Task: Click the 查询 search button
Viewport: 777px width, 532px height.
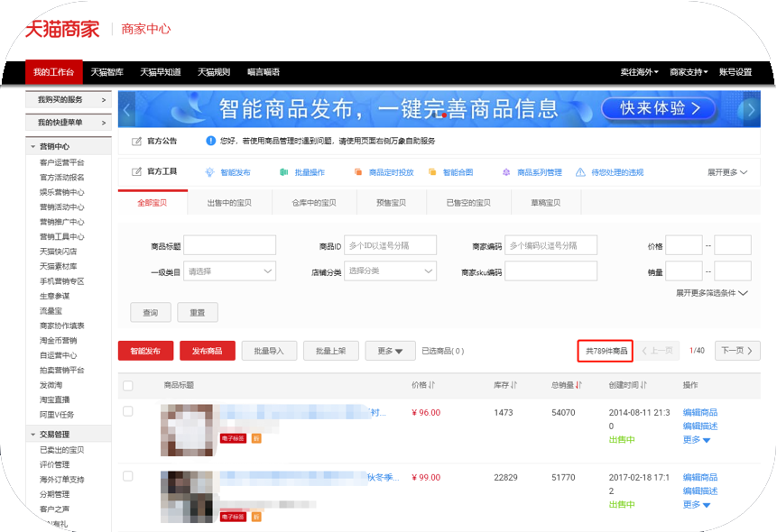Action: pos(151,313)
